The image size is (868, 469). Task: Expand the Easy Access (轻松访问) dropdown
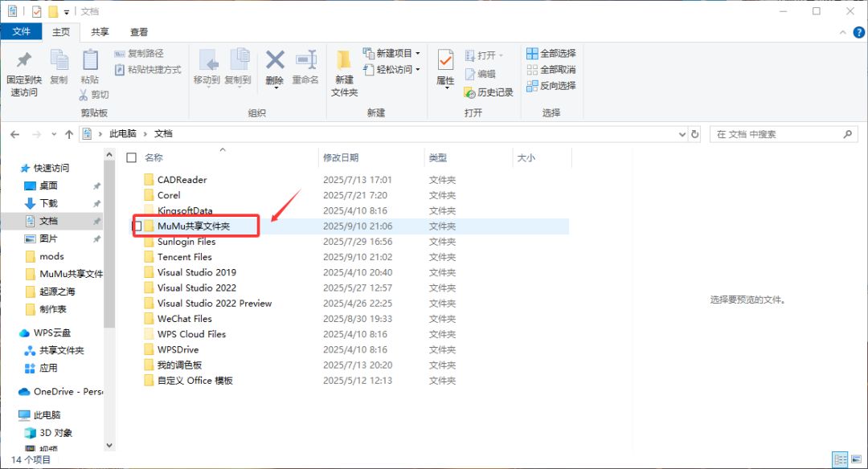(x=418, y=69)
